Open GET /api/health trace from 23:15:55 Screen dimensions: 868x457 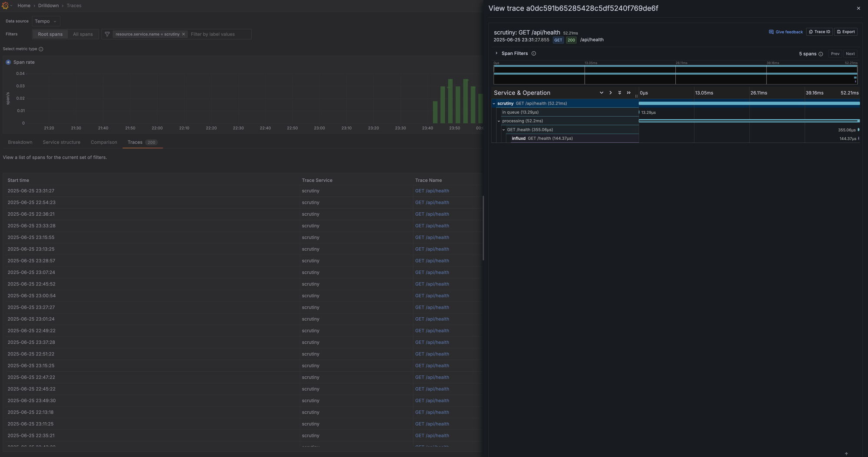click(x=432, y=238)
